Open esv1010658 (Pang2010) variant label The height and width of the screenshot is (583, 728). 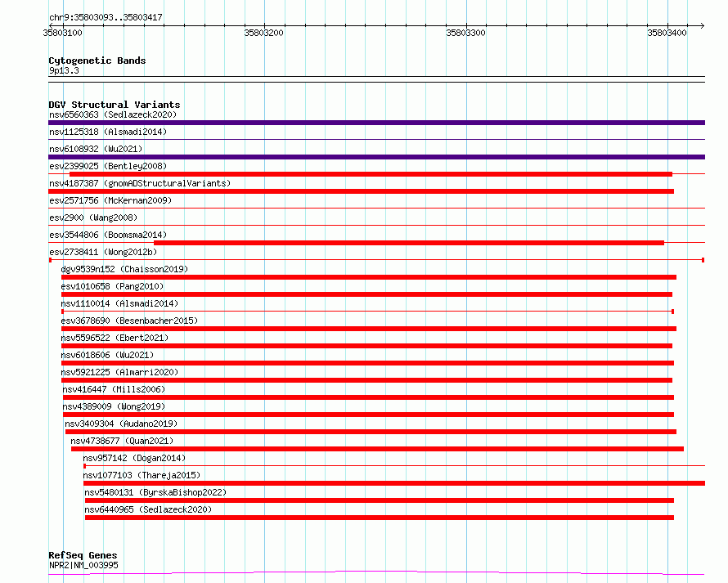pos(112,286)
